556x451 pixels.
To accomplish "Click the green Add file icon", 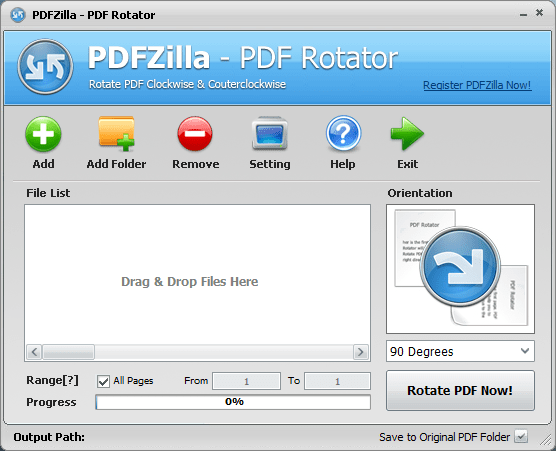I will pyautogui.click(x=43, y=134).
